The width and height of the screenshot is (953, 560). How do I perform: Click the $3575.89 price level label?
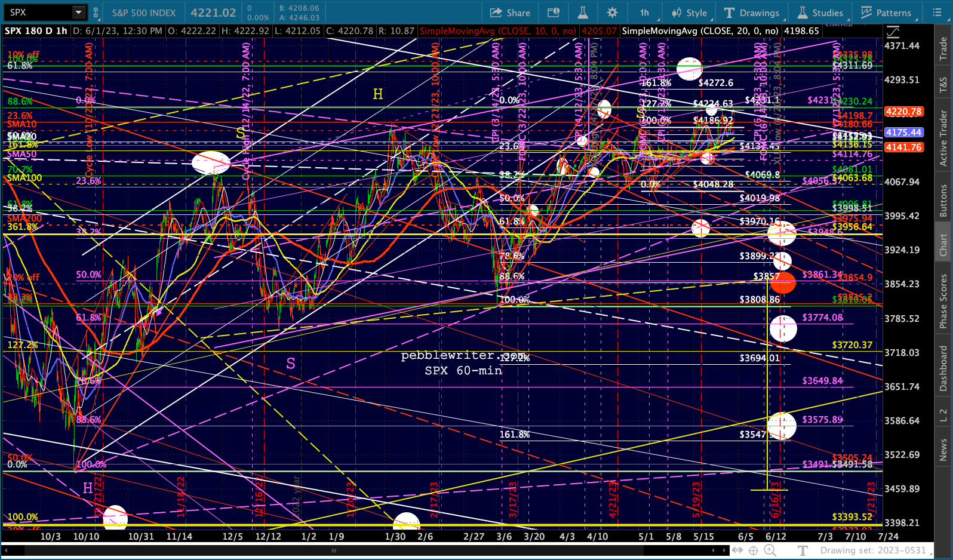tap(823, 420)
